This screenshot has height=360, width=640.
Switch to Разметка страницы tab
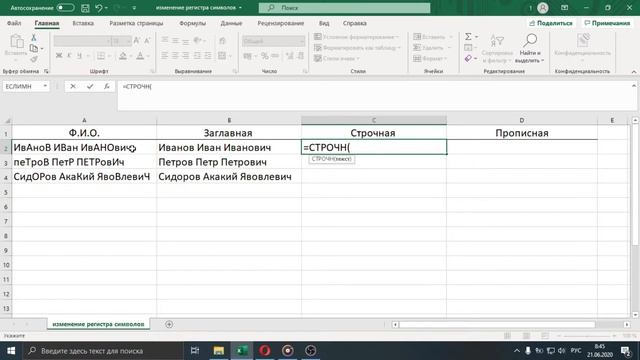click(x=136, y=23)
